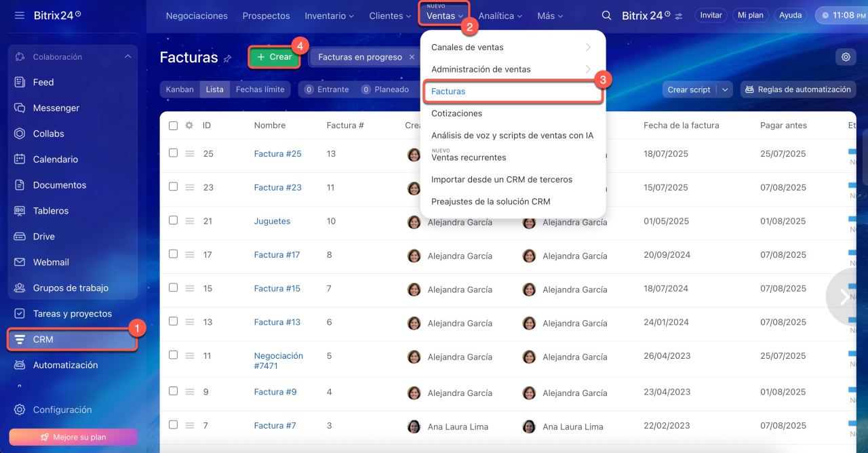Click the green Crear button
Image resolution: width=868 pixels, height=453 pixels.
click(275, 57)
